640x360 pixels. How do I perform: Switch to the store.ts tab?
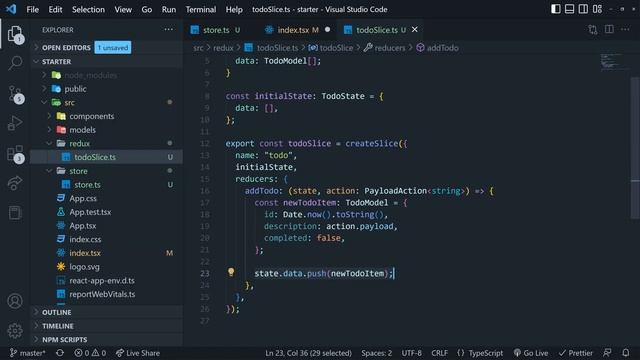220,30
